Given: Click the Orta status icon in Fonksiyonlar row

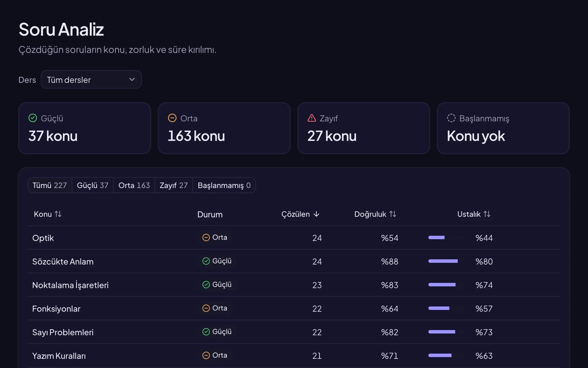Looking at the screenshot, I should click(x=206, y=308).
